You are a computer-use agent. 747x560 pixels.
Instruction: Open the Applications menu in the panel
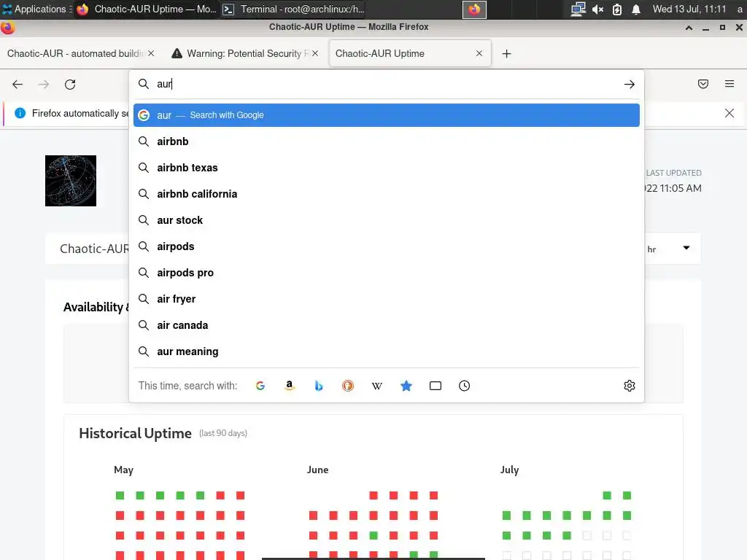(36, 9)
